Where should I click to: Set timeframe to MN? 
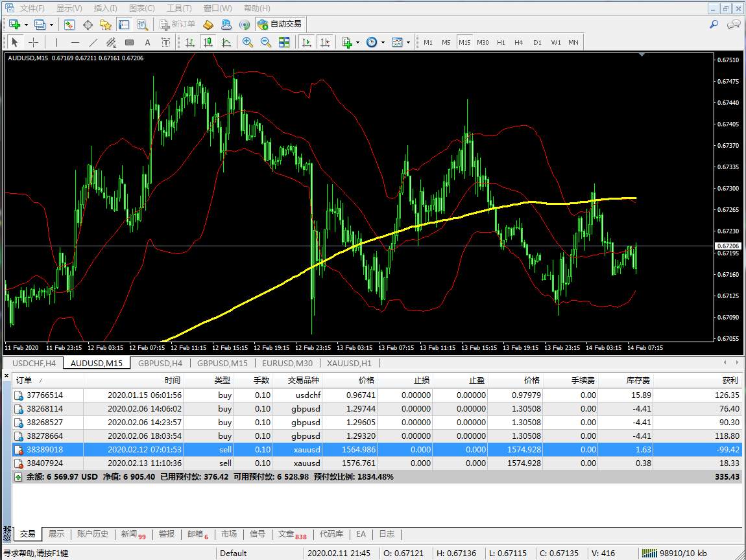pos(573,42)
